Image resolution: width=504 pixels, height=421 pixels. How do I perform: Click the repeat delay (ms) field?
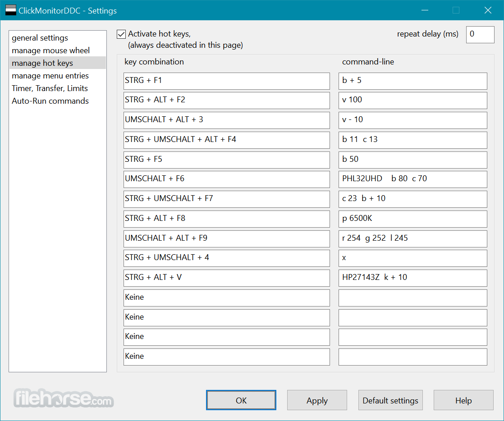[480, 34]
